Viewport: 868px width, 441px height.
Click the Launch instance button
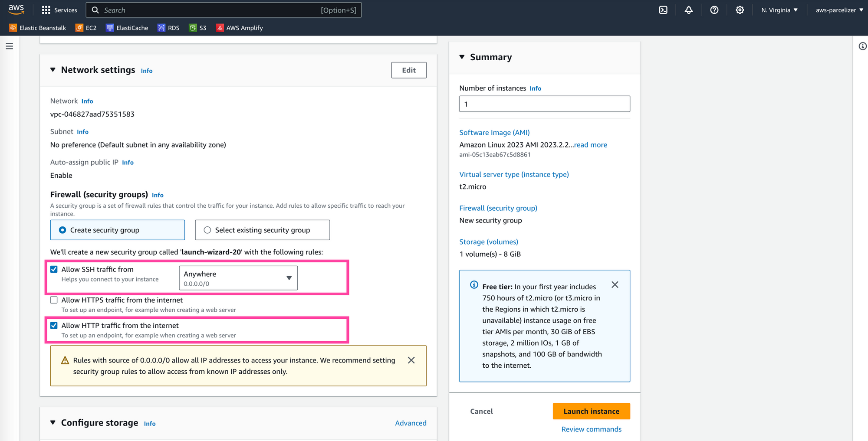point(591,411)
